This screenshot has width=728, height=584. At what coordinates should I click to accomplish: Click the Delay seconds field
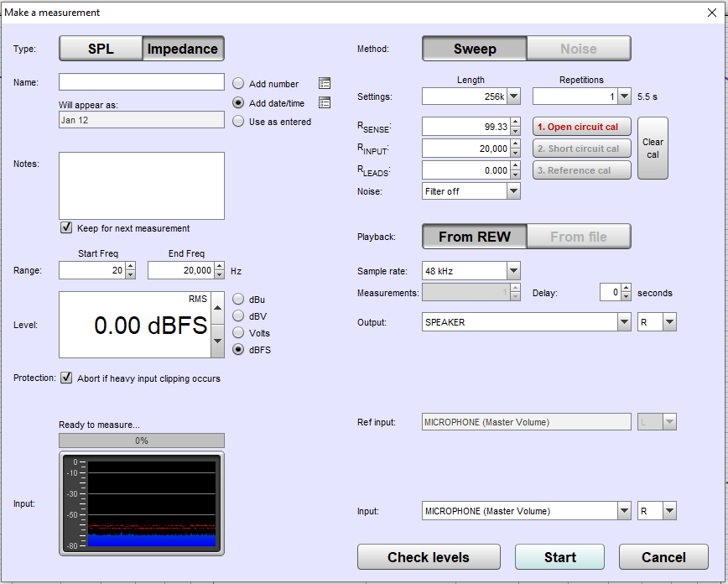tap(611, 292)
